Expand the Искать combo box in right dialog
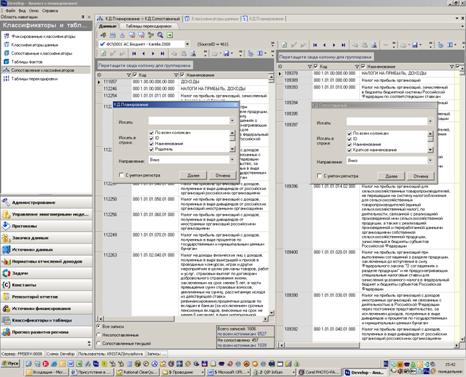This screenshot has height=377, width=466. pyautogui.click(x=430, y=121)
